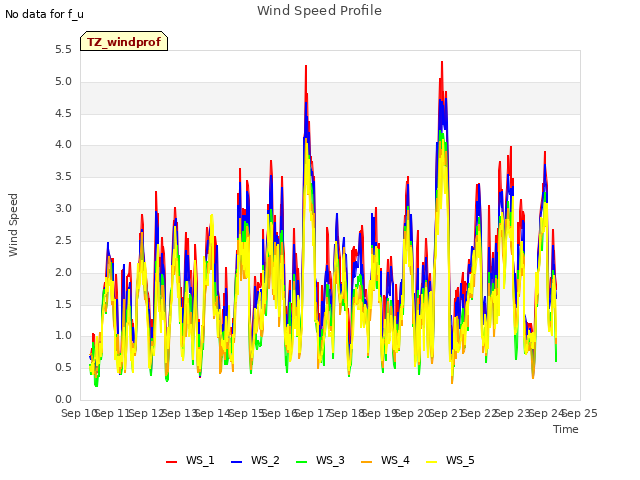Click the orange WS_4 legend swatch
This screenshot has height=480, width=640.
coord(367,462)
